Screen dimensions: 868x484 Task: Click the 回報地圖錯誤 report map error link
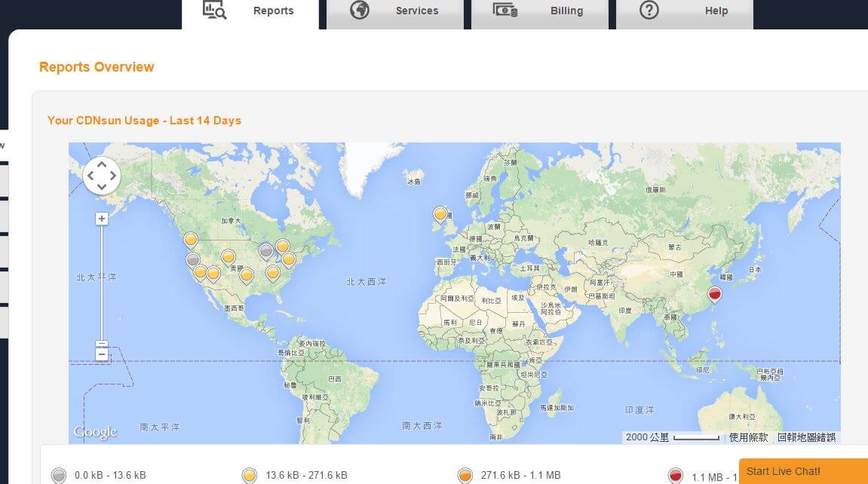[807, 437]
